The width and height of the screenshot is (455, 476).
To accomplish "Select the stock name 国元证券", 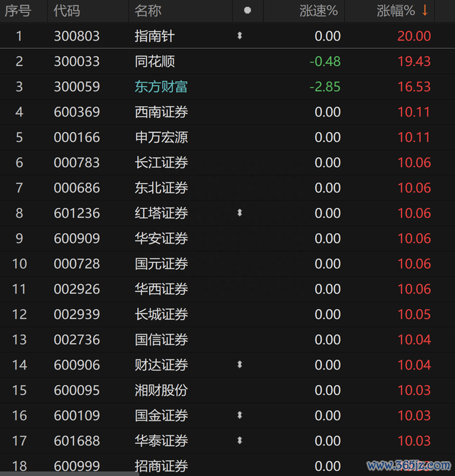I will [x=161, y=264].
